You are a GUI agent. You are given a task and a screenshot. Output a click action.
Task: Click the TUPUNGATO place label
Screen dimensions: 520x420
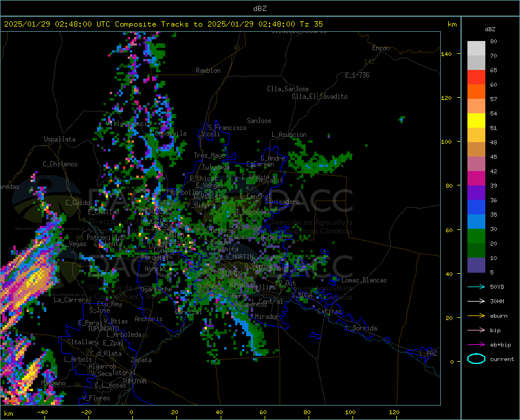[x=103, y=329]
